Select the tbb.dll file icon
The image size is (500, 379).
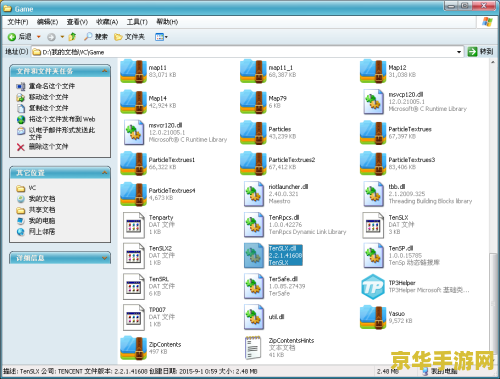pos(373,194)
